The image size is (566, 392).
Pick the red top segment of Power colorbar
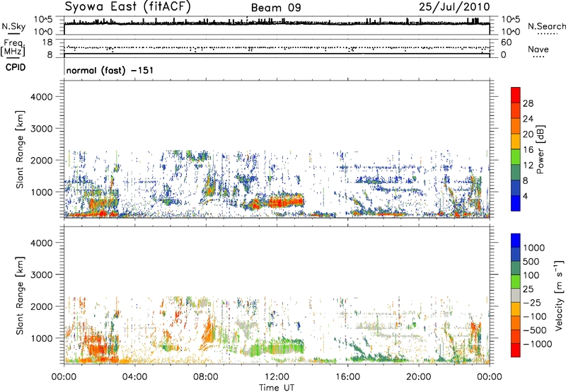point(516,96)
